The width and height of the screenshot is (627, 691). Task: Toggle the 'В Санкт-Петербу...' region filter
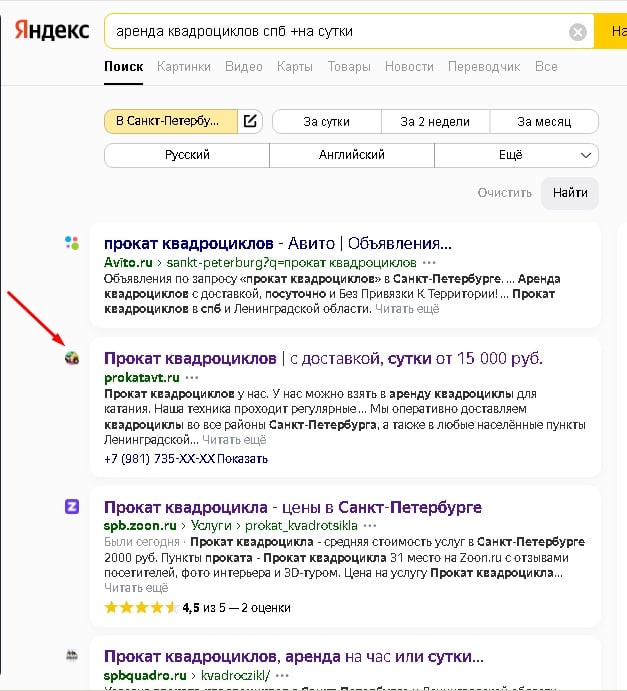(x=170, y=121)
